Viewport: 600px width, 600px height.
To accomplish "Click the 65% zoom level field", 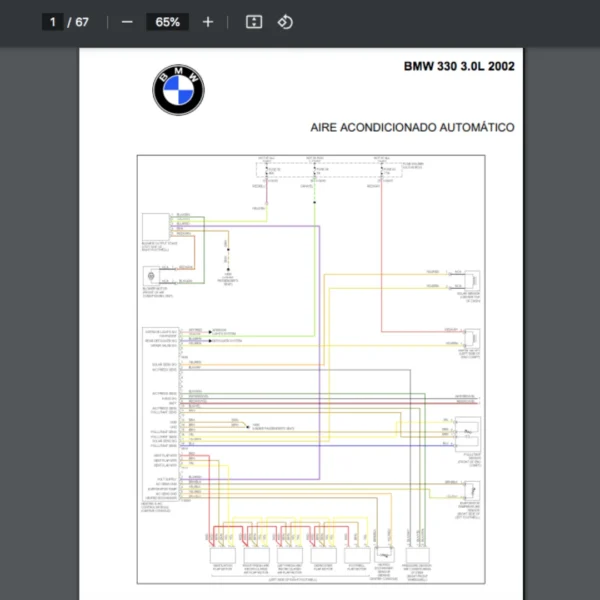I will (167, 22).
